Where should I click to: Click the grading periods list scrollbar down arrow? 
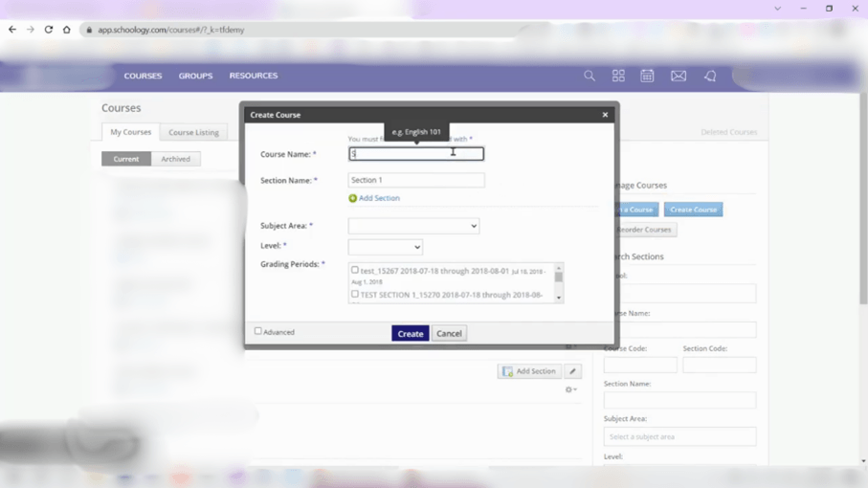pyautogui.click(x=559, y=299)
